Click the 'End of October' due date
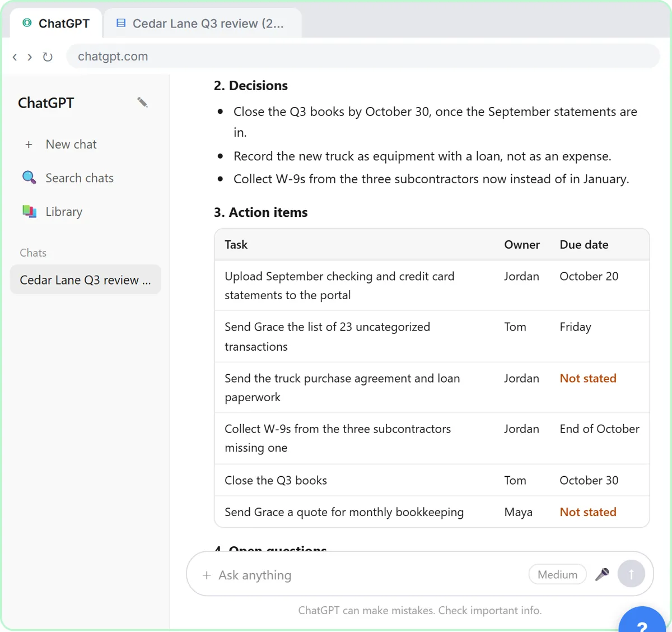Image resolution: width=672 pixels, height=632 pixels. point(600,429)
